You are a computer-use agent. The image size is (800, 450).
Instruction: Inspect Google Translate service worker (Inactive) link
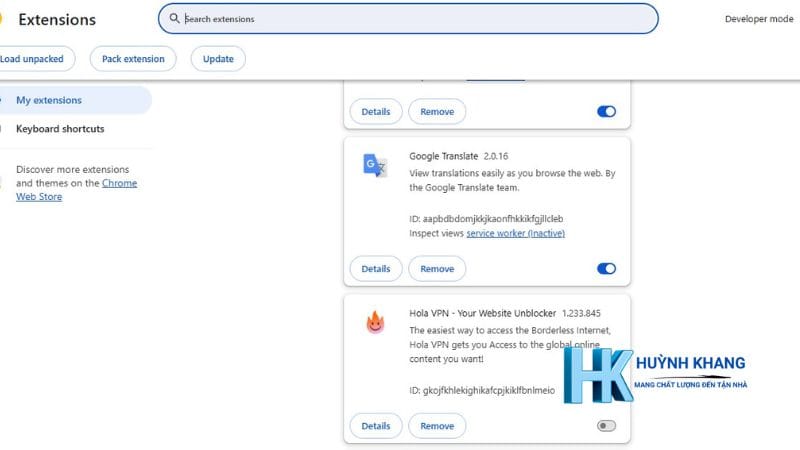point(515,233)
